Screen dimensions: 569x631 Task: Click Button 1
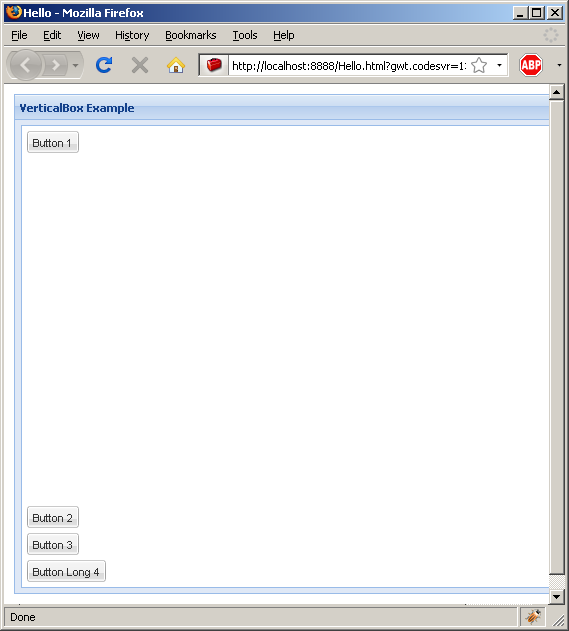(53, 142)
